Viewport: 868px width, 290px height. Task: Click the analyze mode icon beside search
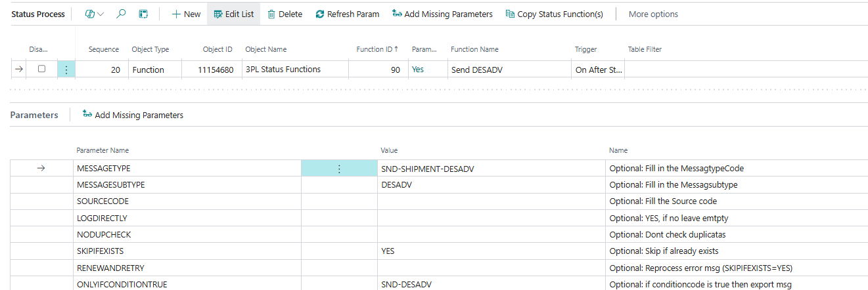coord(143,14)
